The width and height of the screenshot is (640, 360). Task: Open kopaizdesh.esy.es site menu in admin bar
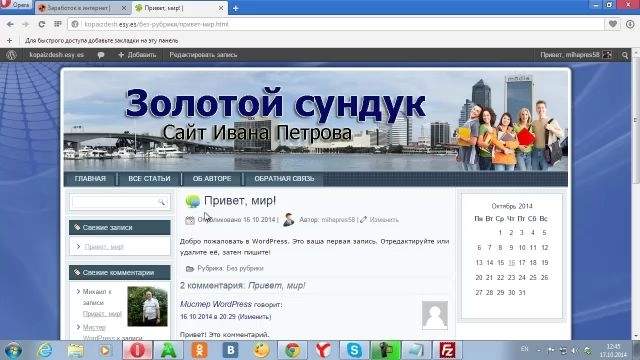point(56,55)
